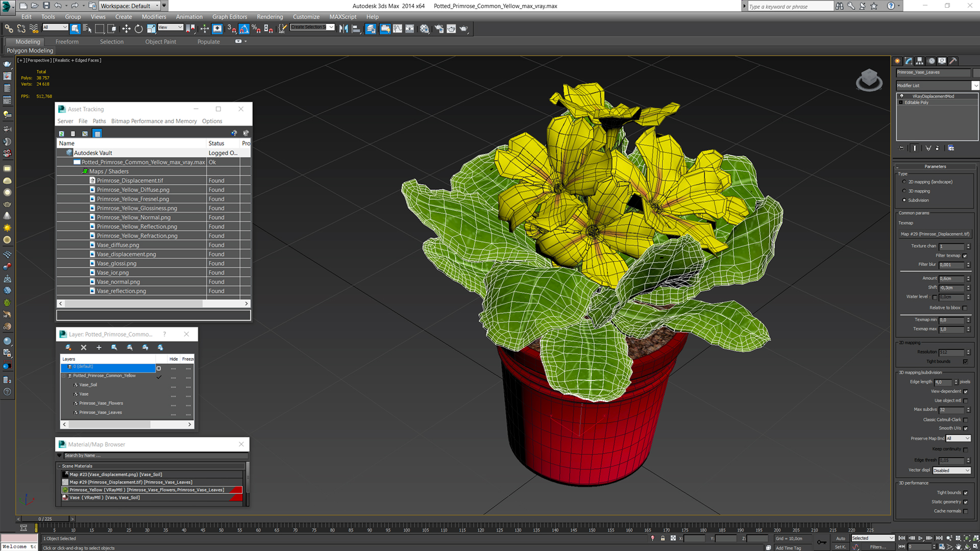Select the 3D mapping radio
This screenshot has height=551, width=980.
click(x=904, y=191)
